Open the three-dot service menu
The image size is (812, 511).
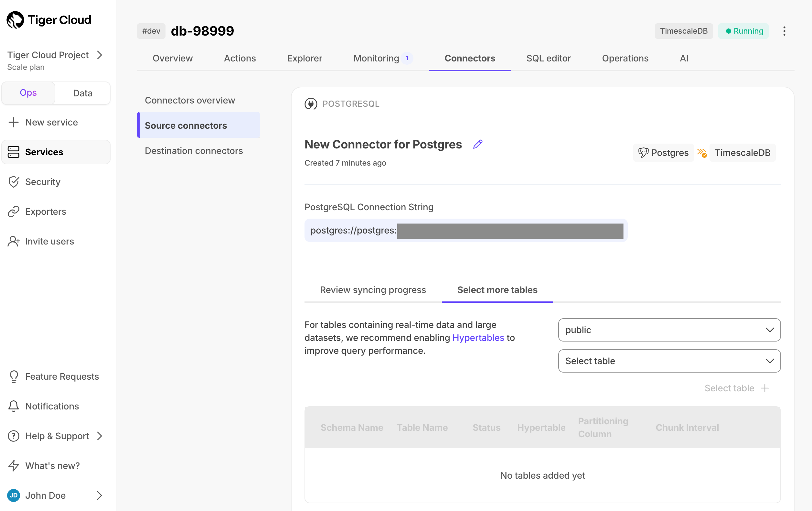click(x=784, y=31)
